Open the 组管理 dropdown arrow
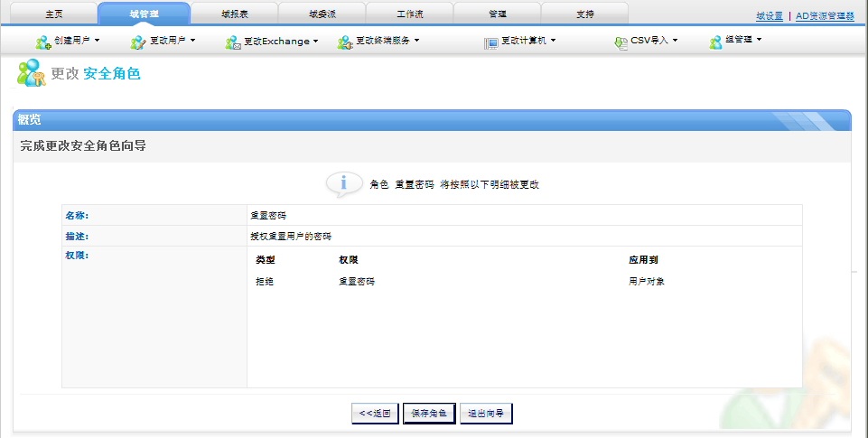 click(x=759, y=41)
